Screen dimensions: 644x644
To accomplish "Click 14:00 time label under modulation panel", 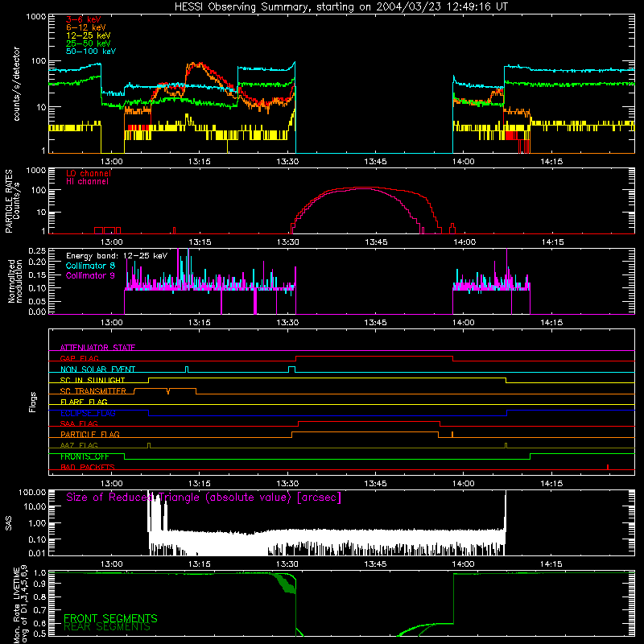I will [464, 323].
